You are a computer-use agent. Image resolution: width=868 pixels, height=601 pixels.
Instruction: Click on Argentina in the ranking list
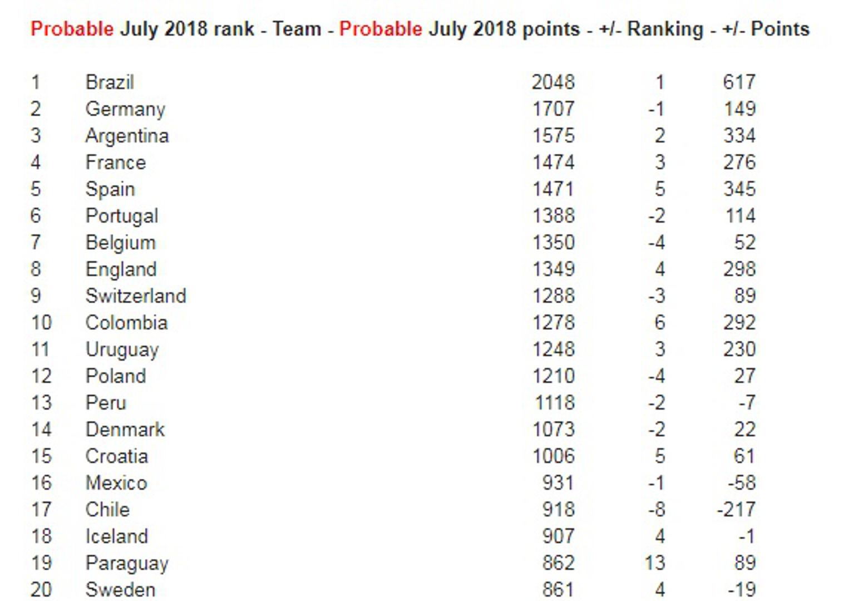pos(127,136)
